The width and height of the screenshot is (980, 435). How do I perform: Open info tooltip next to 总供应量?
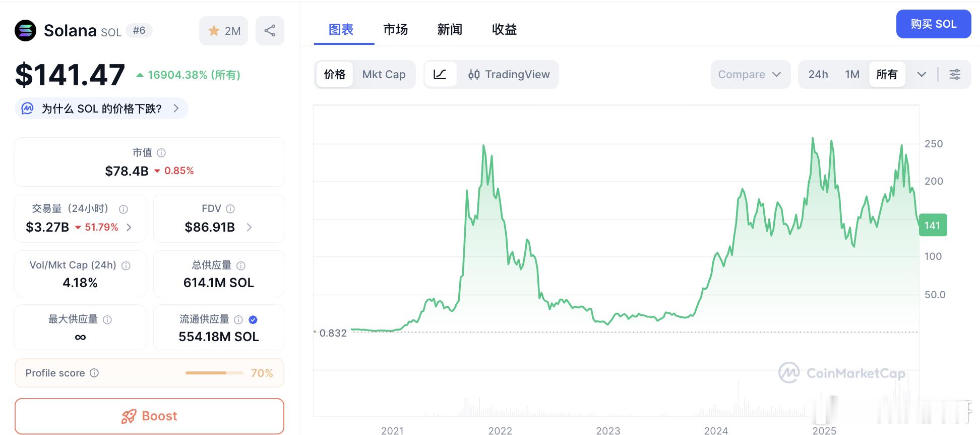tap(241, 265)
